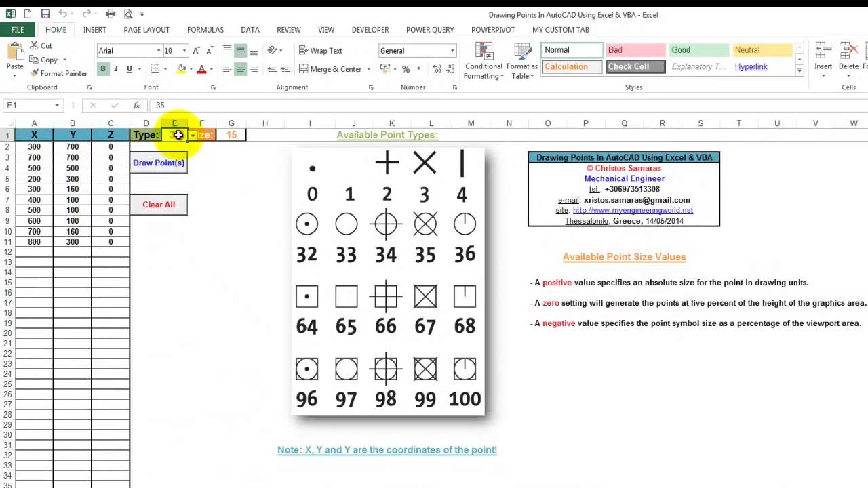Toggle Italic formatting

click(x=116, y=69)
